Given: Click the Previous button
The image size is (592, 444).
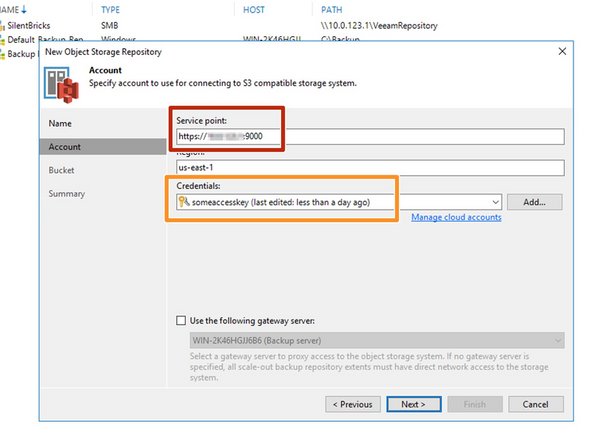Looking at the screenshot, I should tap(353, 404).
